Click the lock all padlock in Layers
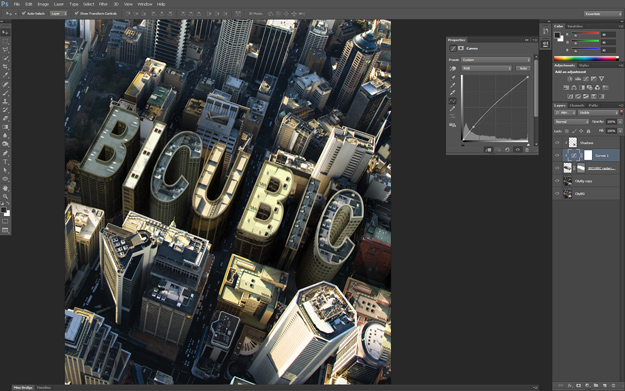The width and height of the screenshot is (625, 391). tap(588, 131)
